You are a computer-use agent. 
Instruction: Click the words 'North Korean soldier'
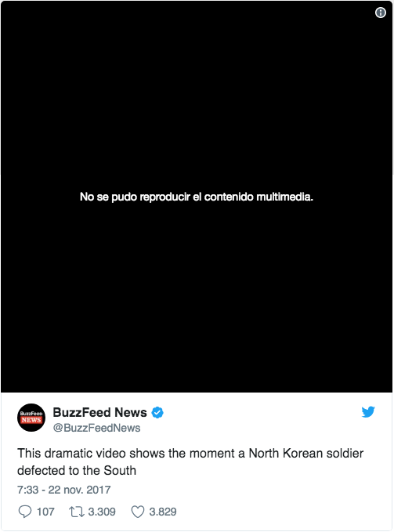point(305,454)
